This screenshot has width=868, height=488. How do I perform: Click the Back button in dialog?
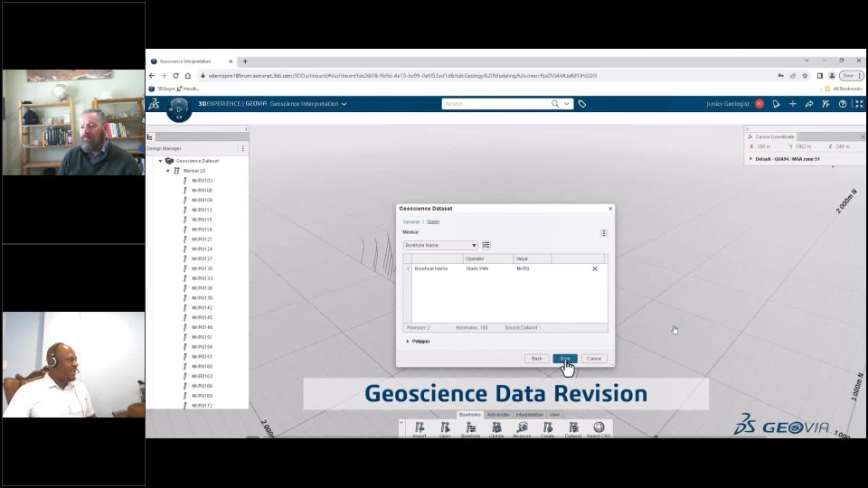pos(537,359)
